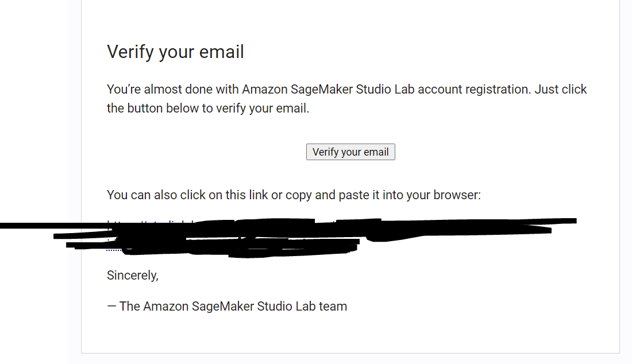Screen dimensions: 632x364
Task: Click the phrase "Just click" ending the first line
Action: (561, 89)
